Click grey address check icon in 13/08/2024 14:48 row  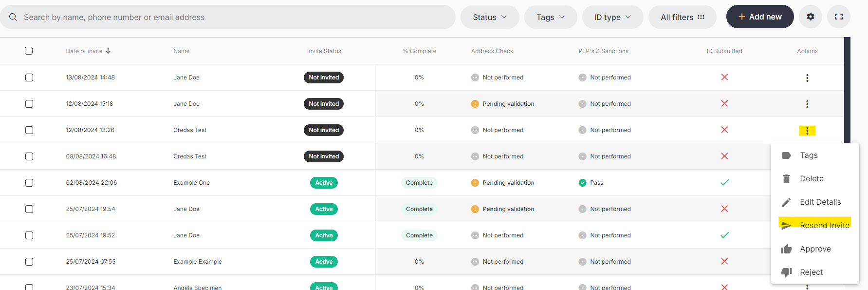[475, 77]
